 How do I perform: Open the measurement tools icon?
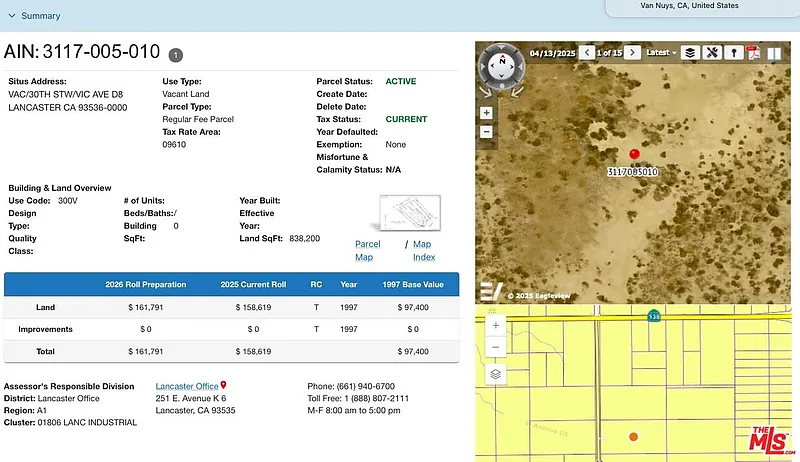click(712, 52)
